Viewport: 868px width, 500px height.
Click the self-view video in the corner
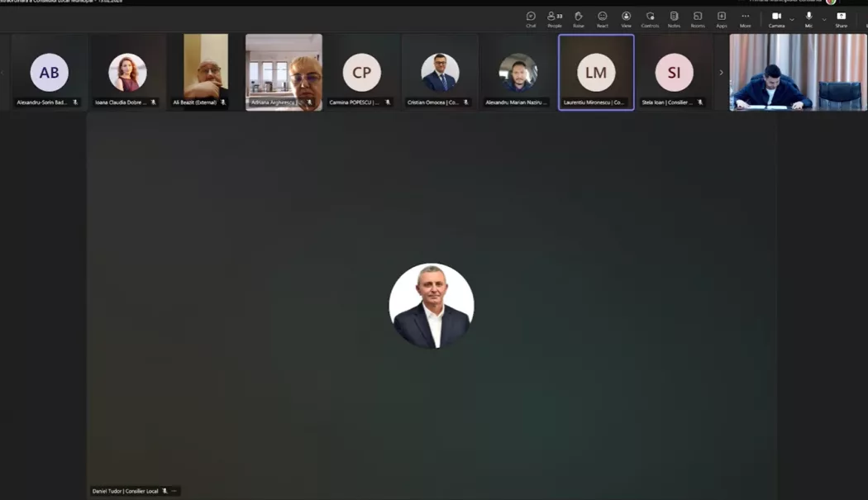tap(798, 72)
